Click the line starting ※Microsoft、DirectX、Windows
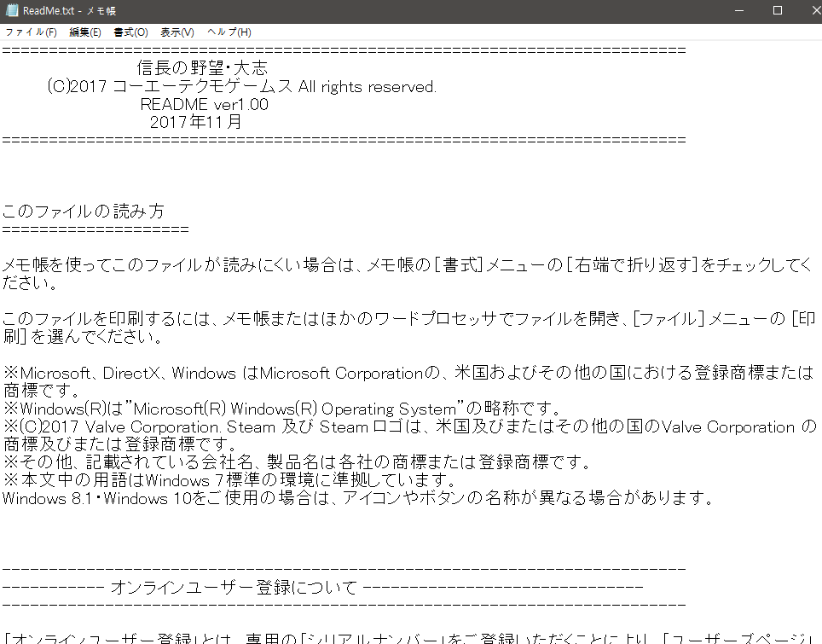 408,373
